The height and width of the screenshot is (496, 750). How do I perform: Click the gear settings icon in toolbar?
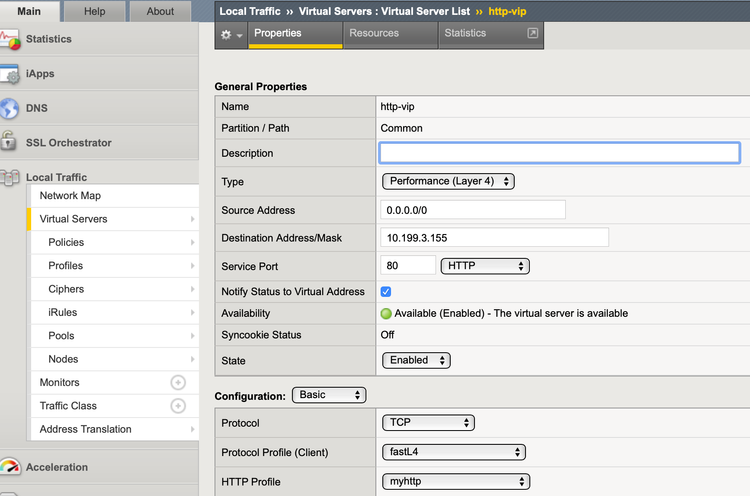[x=227, y=34]
